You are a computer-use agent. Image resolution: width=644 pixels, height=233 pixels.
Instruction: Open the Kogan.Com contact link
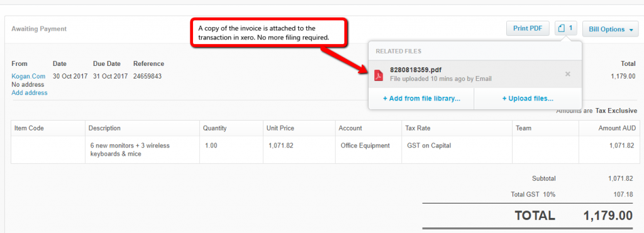point(28,76)
